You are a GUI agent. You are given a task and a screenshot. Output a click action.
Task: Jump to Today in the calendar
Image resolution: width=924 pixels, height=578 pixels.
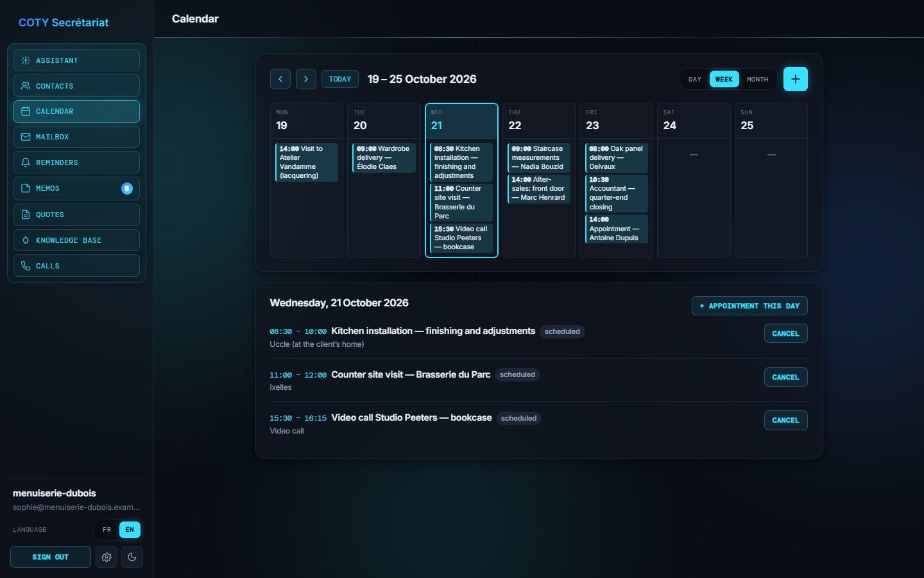tap(340, 79)
